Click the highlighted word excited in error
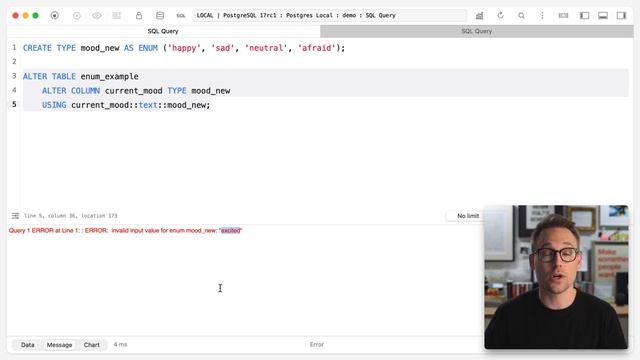Screen dimensions: 640x360 [231, 231]
